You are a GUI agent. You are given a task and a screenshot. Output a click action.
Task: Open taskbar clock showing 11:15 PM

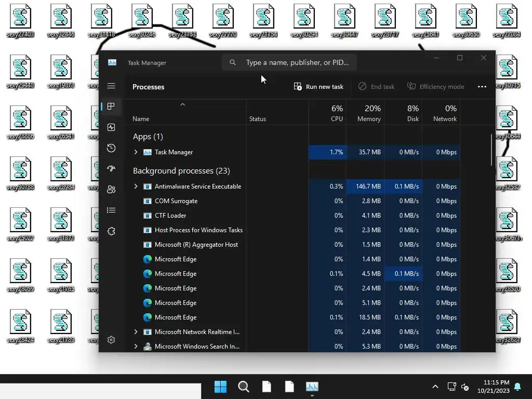[x=494, y=387]
